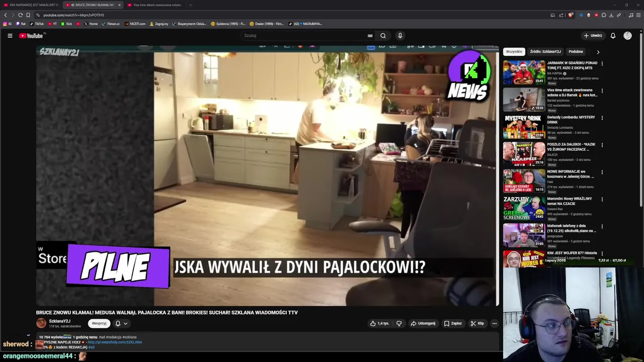The height and width of the screenshot is (362, 644).
Task: Open the on-screen keyboard icon in search box
Action: (x=370, y=36)
